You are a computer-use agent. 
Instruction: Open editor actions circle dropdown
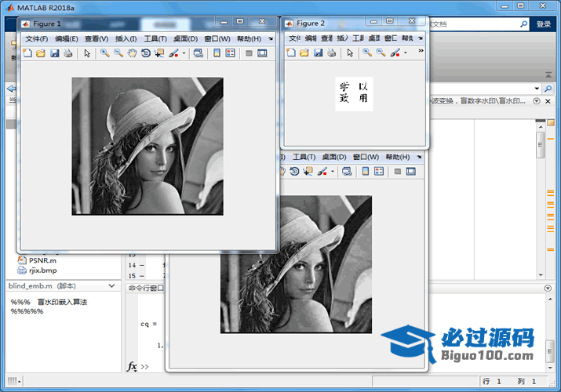click(x=537, y=101)
